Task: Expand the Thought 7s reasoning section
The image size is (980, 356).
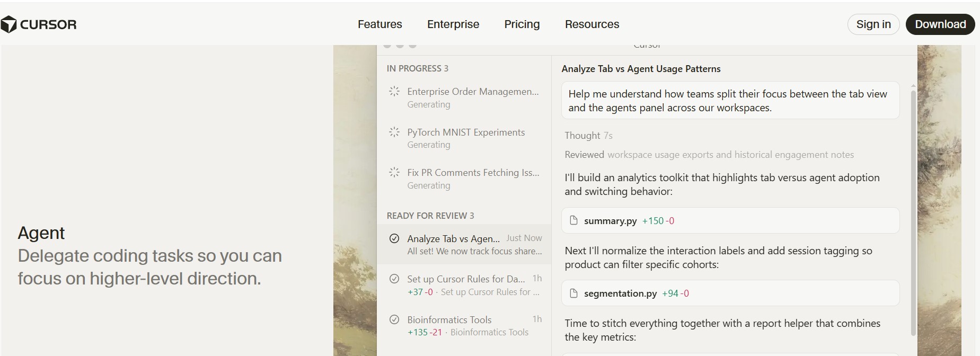Action: click(588, 136)
